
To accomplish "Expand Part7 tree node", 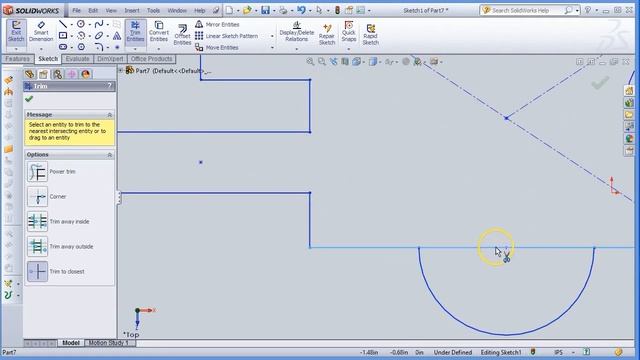I will tap(120, 70).
